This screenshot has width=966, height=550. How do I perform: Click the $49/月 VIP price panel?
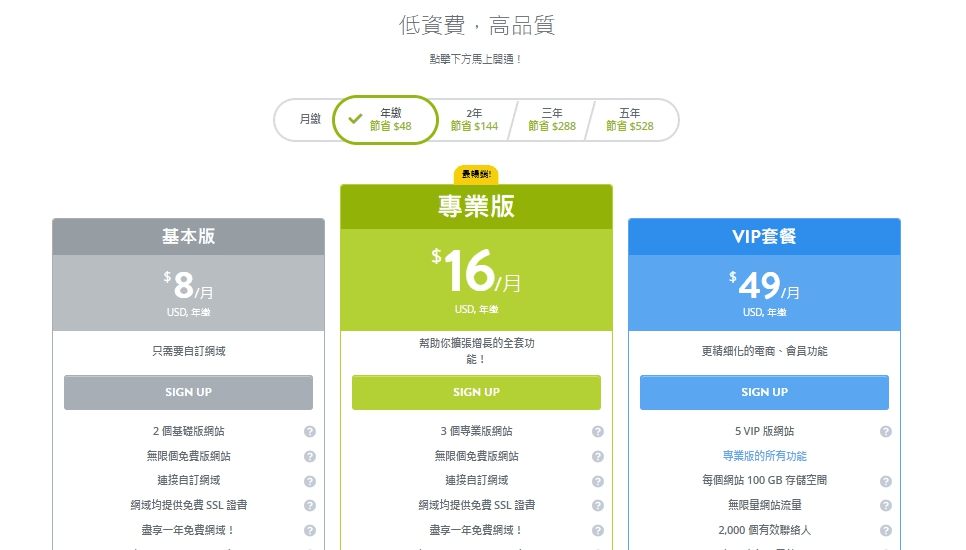tap(764, 292)
